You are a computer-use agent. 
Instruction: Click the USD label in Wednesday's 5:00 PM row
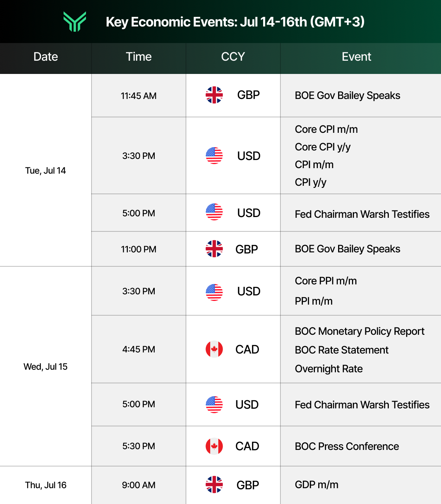pos(247,405)
